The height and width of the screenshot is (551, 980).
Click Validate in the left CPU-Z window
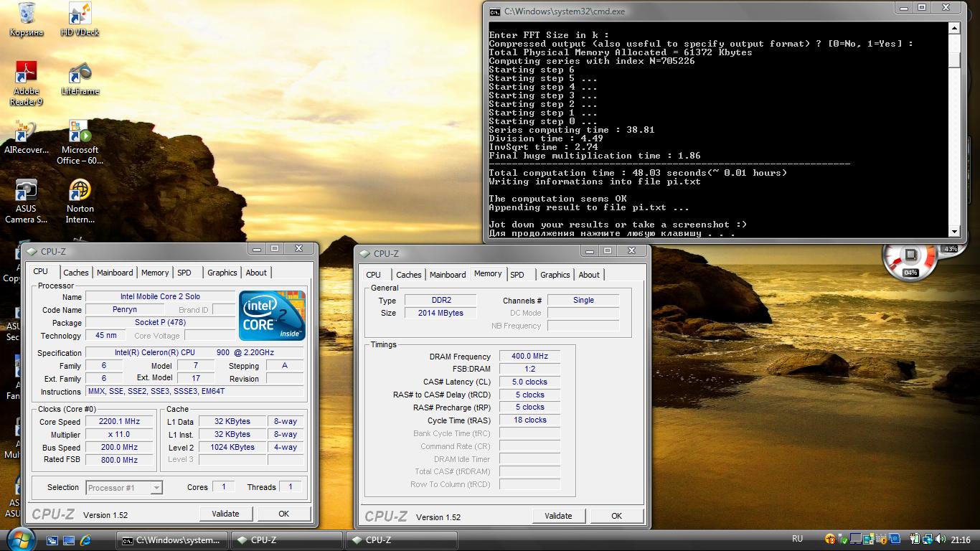pyautogui.click(x=225, y=514)
